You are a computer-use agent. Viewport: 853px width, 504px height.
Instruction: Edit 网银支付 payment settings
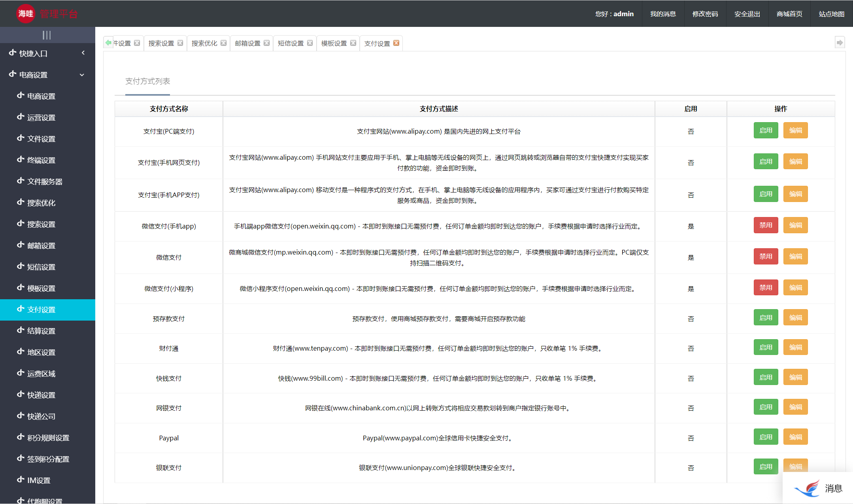coord(795,407)
